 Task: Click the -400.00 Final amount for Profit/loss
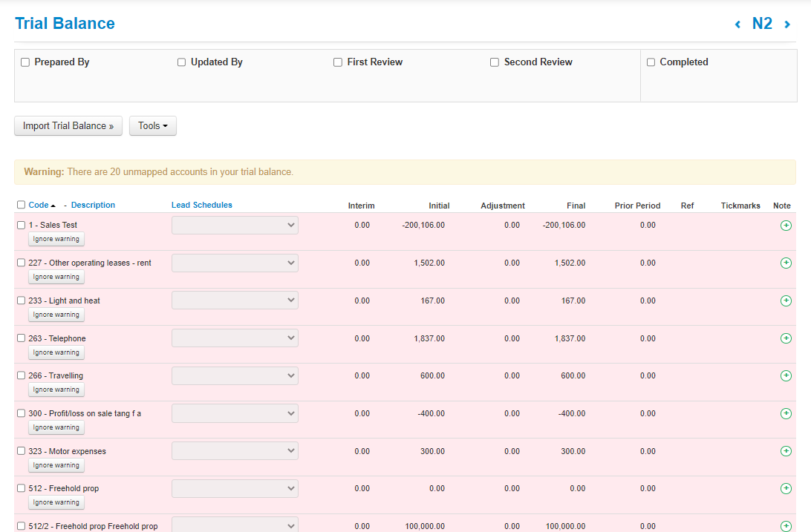572,414
